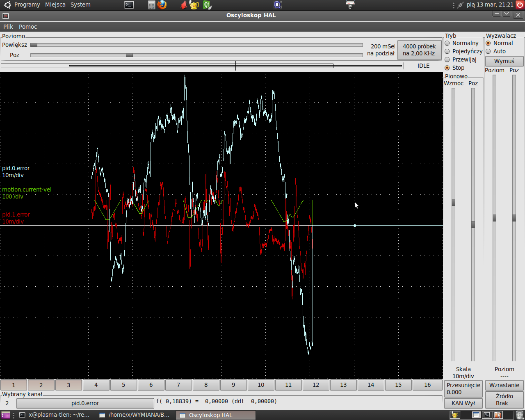Enable channel 16
Image resolution: width=525 pixels, height=420 pixels.
coord(427,385)
